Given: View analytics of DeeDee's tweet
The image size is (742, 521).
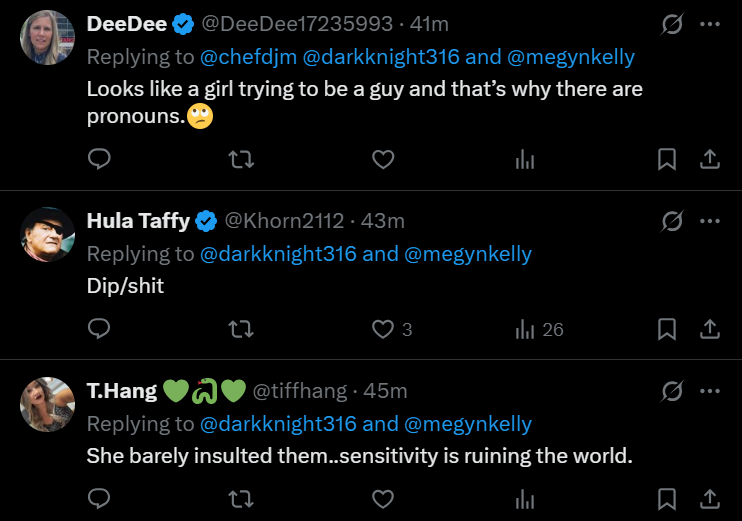Looking at the screenshot, I should click(525, 159).
